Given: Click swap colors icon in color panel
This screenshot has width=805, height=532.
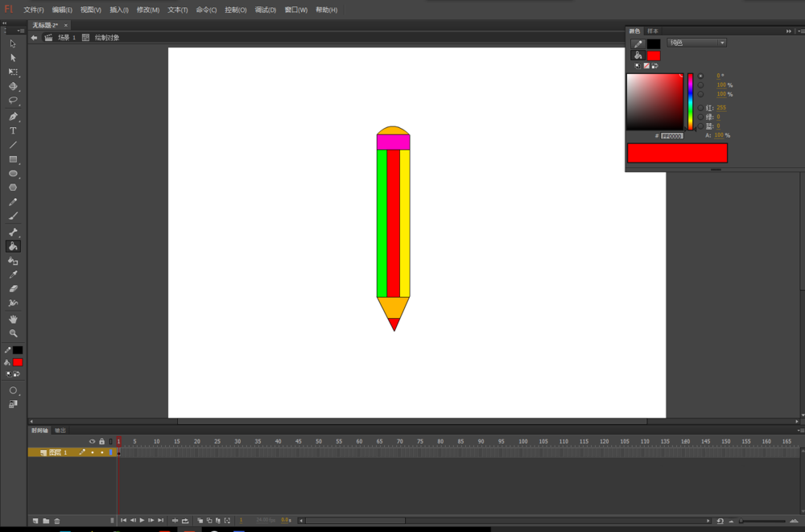Looking at the screenshot, I should (x=654, y=66).
